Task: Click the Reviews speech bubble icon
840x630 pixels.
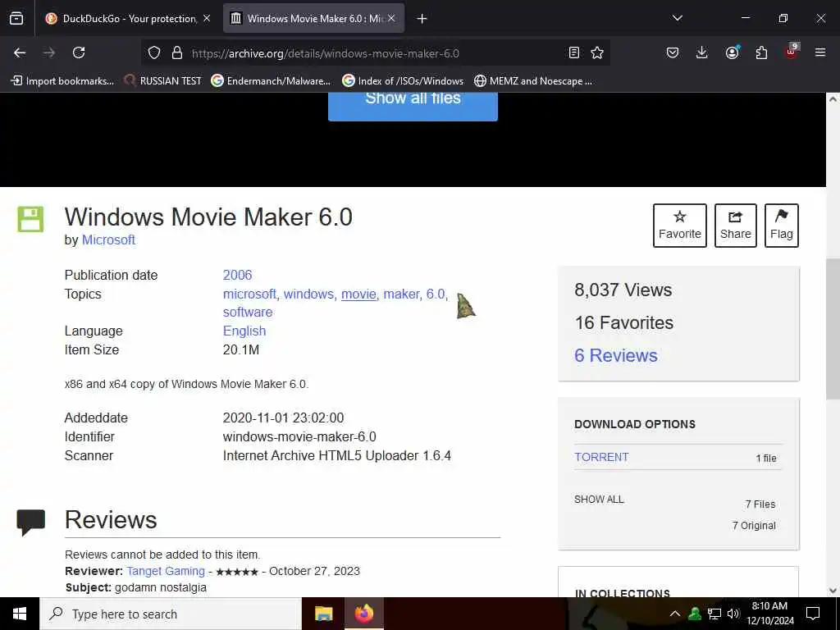Action: [x=30, y=522]
